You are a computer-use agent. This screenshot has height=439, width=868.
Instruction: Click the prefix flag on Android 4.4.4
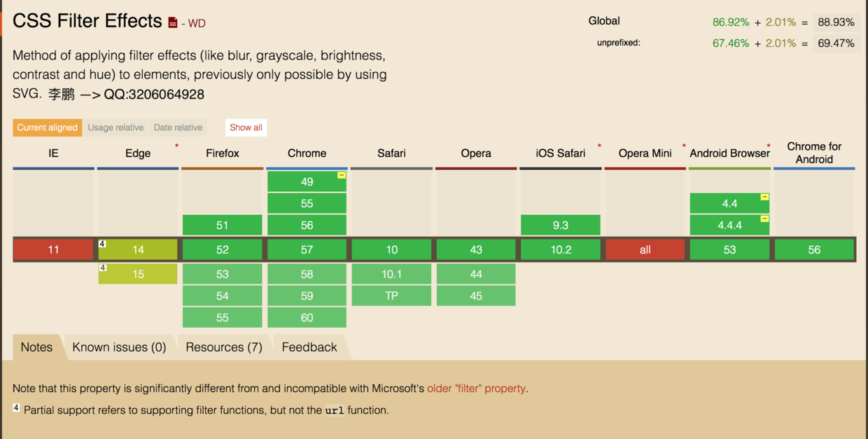(x=764, y=219)
